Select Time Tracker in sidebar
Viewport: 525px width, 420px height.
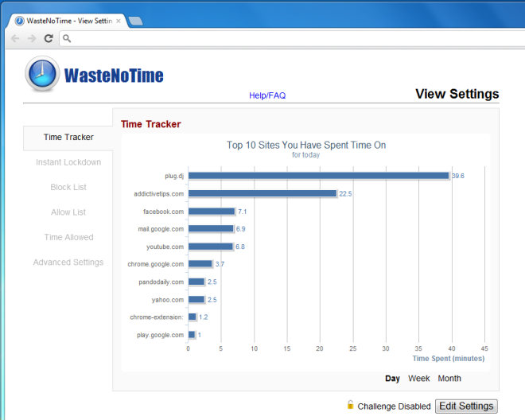point(68,137)
